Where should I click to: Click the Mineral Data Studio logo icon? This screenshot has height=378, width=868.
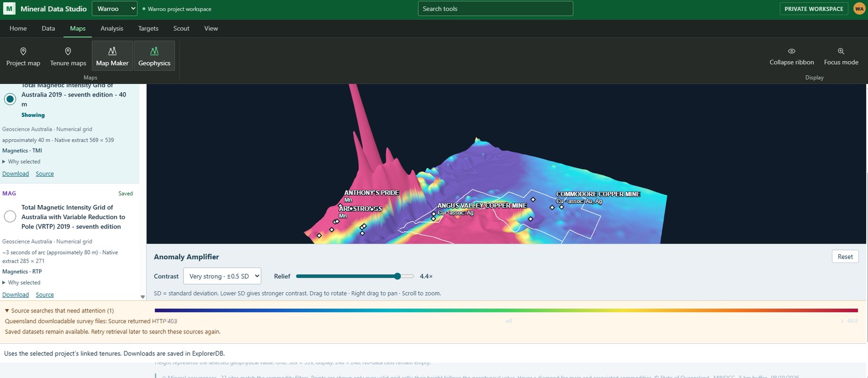pyautogui.click(x=9, y=9)
